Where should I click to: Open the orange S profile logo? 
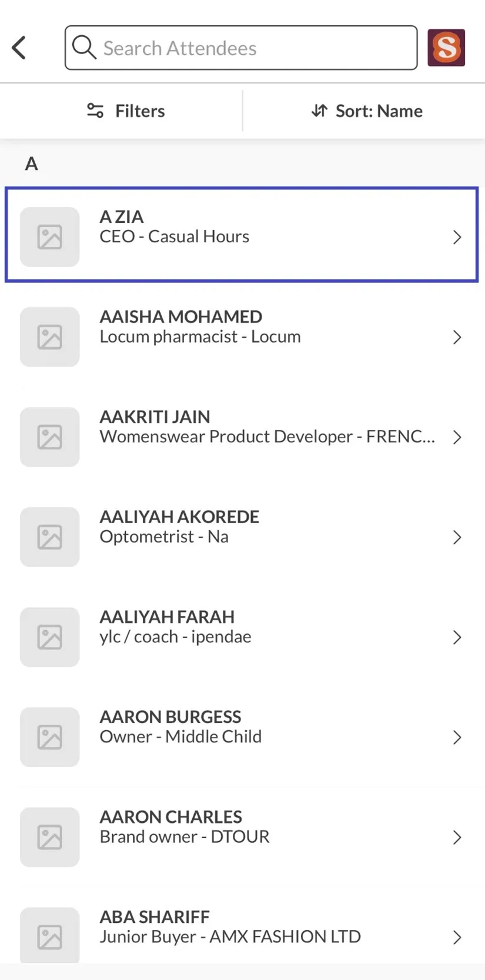point(446,48)
